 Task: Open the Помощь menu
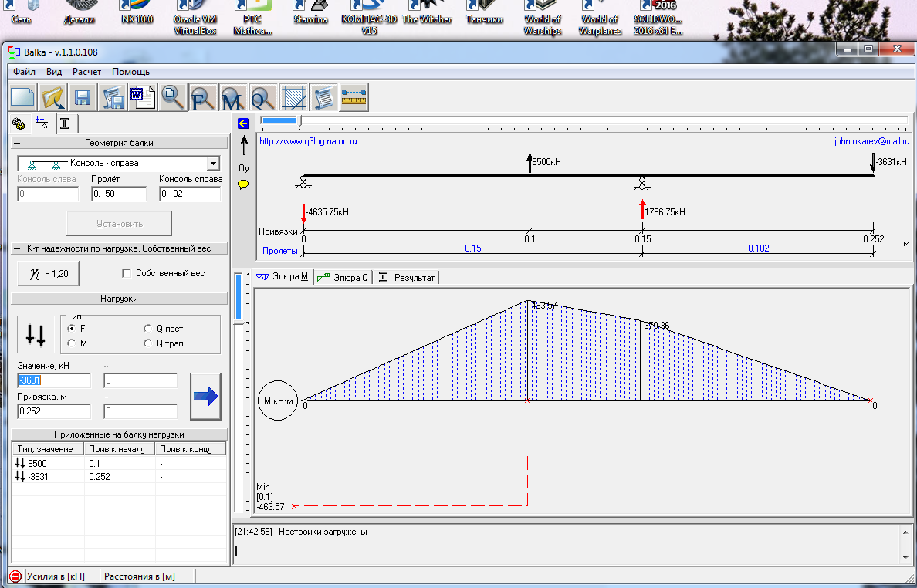(130, 71)
